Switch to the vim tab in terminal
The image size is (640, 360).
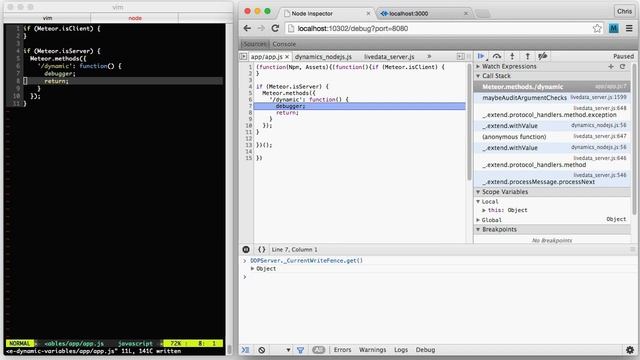47,18
